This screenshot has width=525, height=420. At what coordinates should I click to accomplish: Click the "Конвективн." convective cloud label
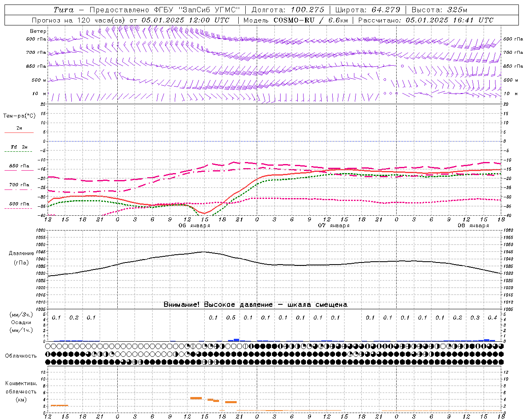pyautogui.click(x=21, y=383)
